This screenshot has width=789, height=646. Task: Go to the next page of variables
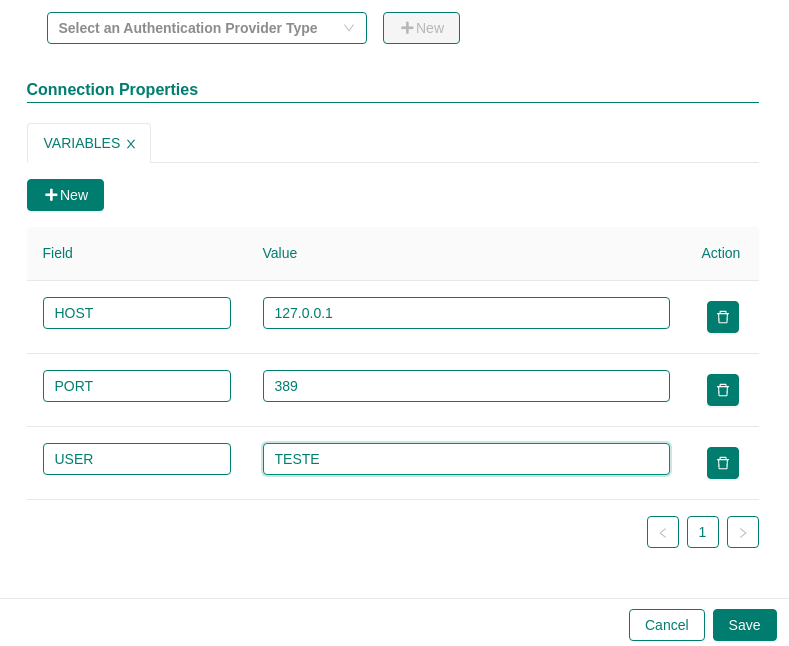[x=742, y=532]
